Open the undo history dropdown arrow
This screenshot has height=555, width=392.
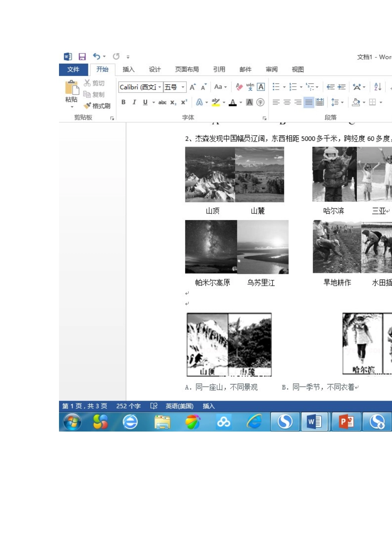(x=104, y=57)
